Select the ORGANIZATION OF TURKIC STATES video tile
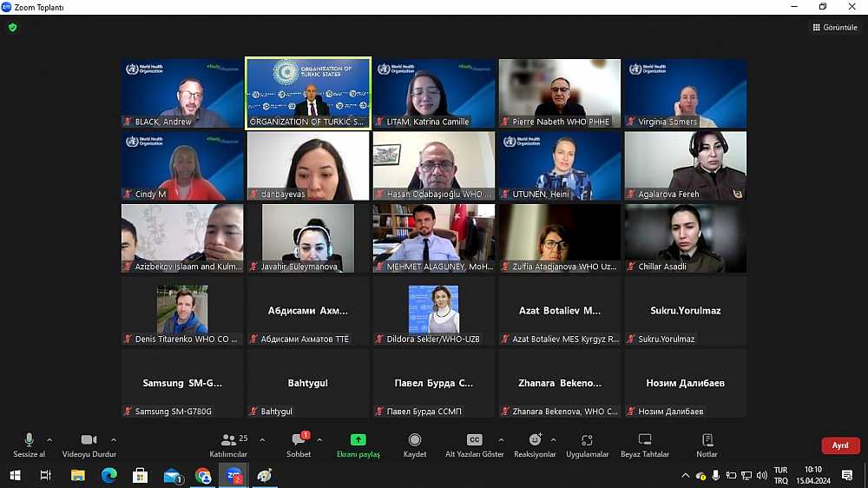Screen dimensions: 868x488 click(308, 93)
